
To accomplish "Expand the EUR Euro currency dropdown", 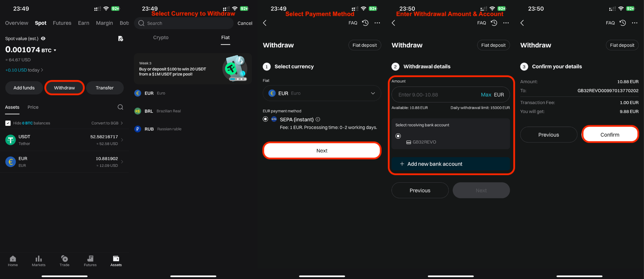I will [322, 93].
